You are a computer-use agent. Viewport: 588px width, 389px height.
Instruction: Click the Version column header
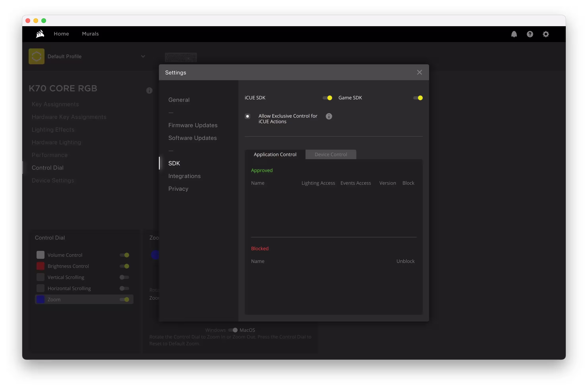[387, 183]
